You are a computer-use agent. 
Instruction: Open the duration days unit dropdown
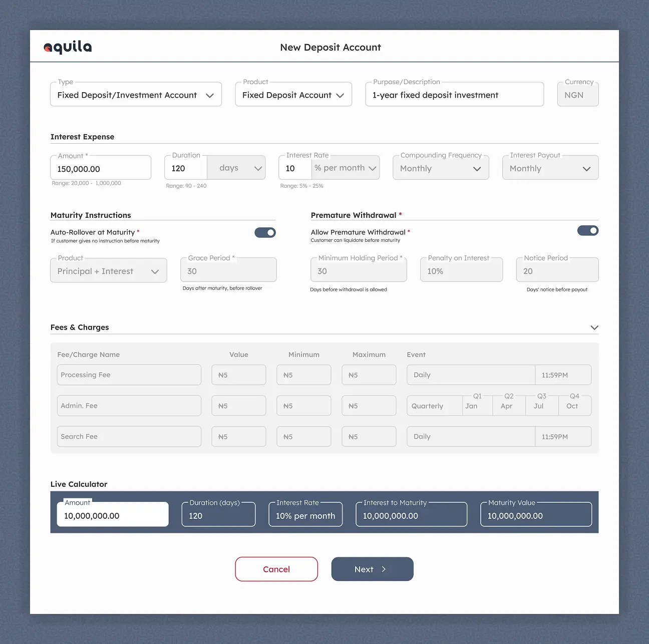pyautogui.click(x=236, y=168)
